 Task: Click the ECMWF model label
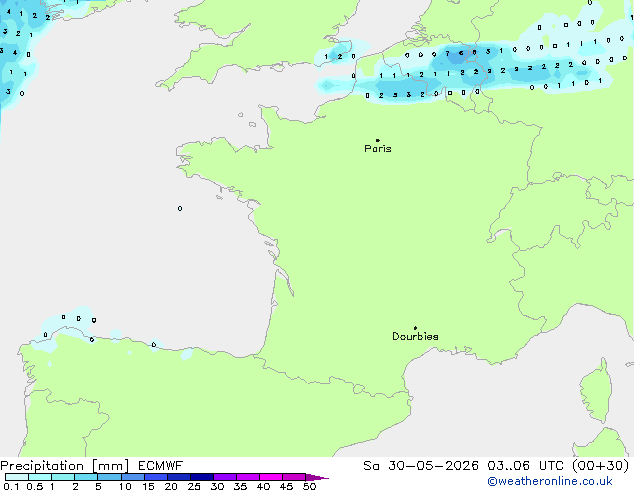(161, 466)
